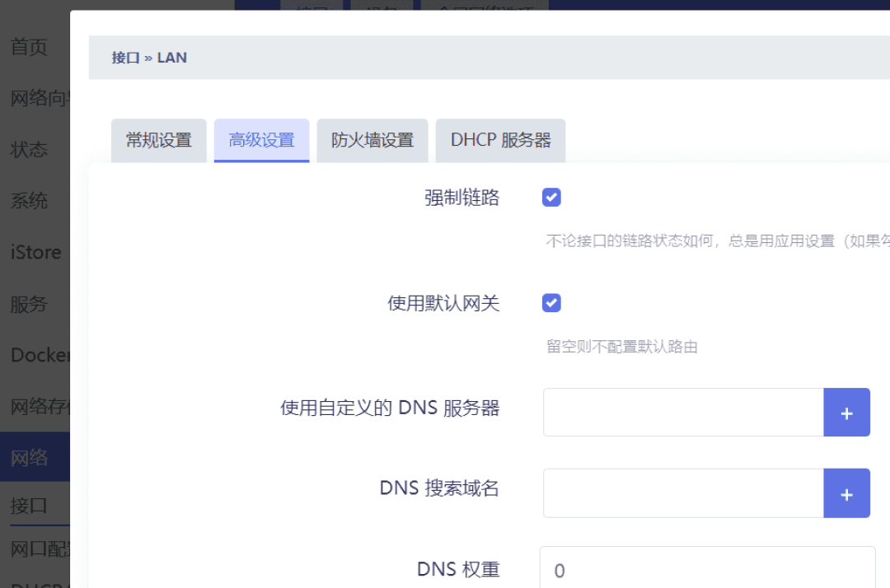Open 首页 in the sidebar

pos(29,47)
